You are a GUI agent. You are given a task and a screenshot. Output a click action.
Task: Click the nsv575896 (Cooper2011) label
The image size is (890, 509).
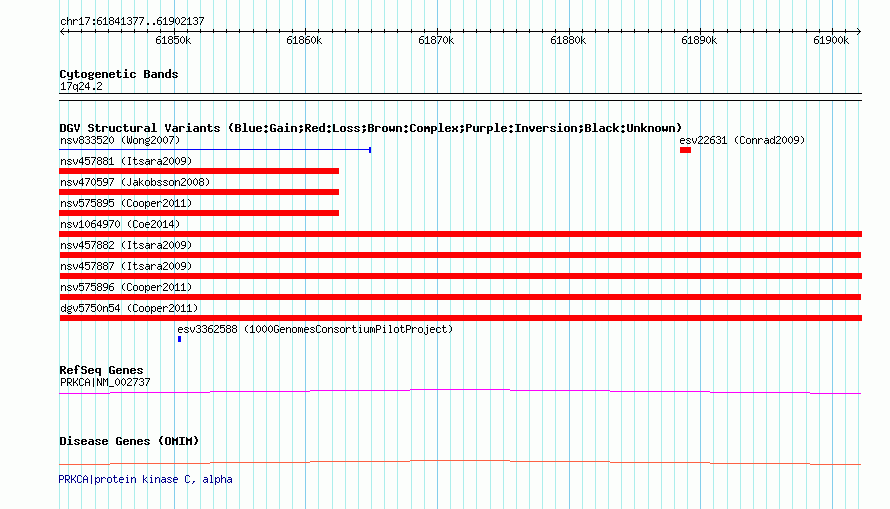coord(126,287)
